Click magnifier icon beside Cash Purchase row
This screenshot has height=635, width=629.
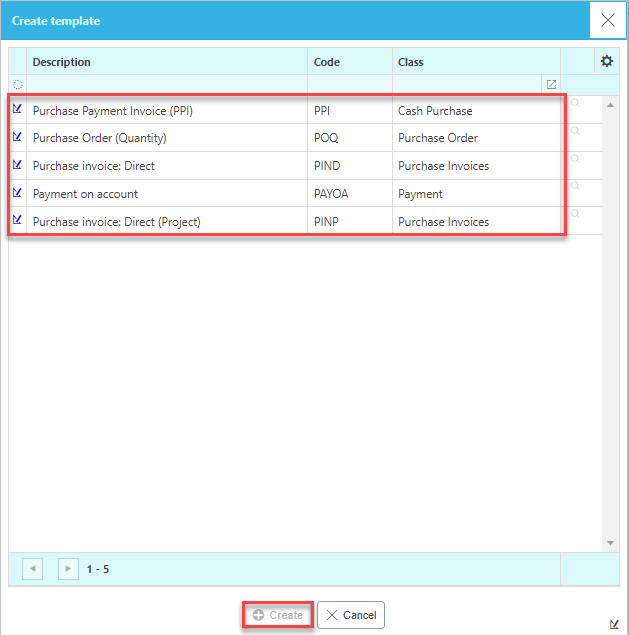click(576, 103)
